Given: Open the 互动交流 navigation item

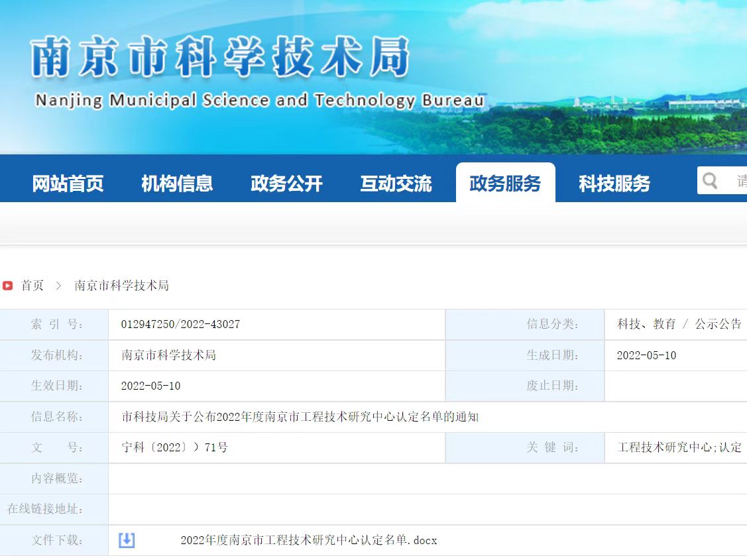Looking at the screenshot, I should [x=396, y=184].
